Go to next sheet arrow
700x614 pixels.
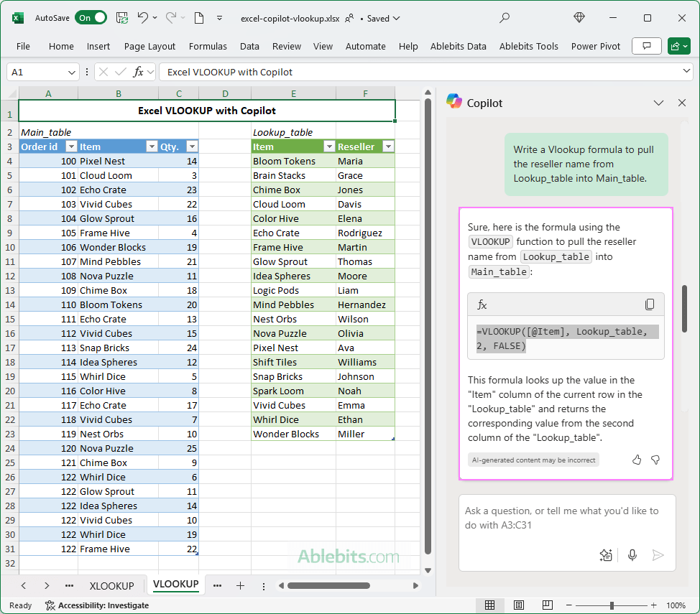47,585
